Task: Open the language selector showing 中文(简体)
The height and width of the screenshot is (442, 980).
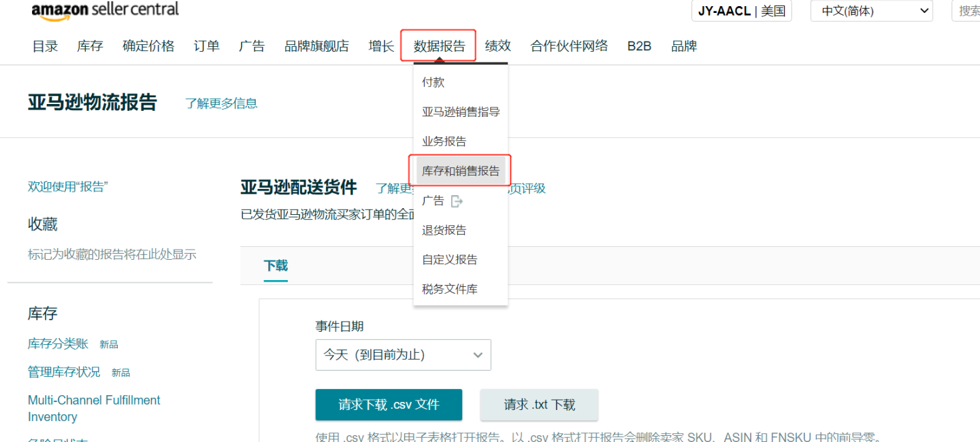Action: 871,11
